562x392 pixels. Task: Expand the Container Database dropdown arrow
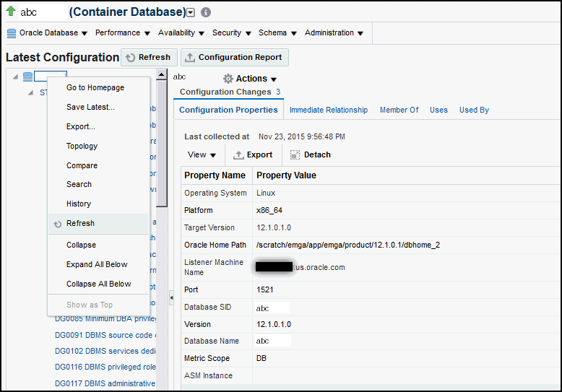coord(191,13)
